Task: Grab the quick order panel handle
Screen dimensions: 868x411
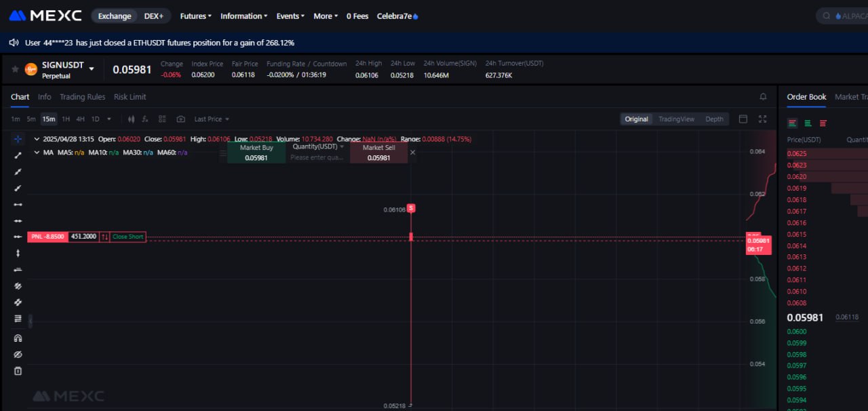Action: 222,153
